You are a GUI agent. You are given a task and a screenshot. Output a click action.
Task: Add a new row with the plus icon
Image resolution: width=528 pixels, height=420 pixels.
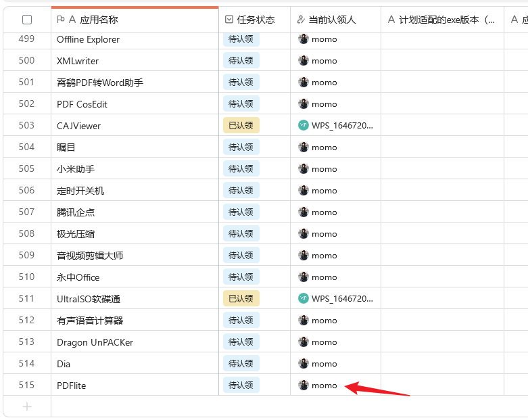click(27, 406)
